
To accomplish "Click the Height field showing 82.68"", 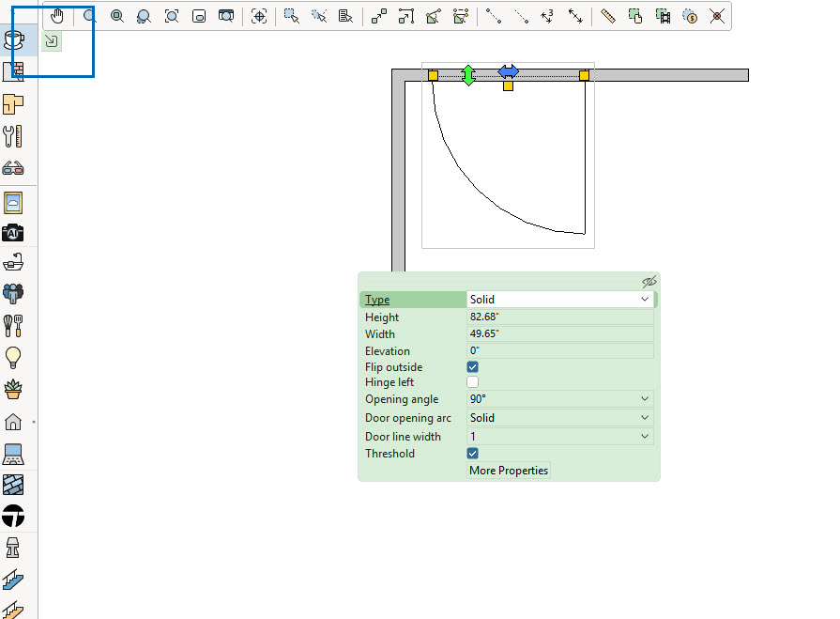I will click(x=559, y=317).
